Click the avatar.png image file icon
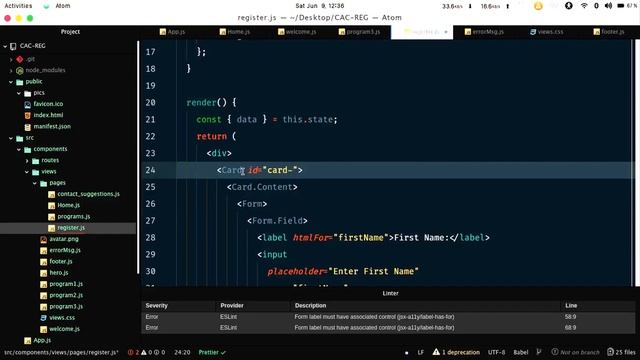This screenshot has height=360, width=640. pos(43,240)
